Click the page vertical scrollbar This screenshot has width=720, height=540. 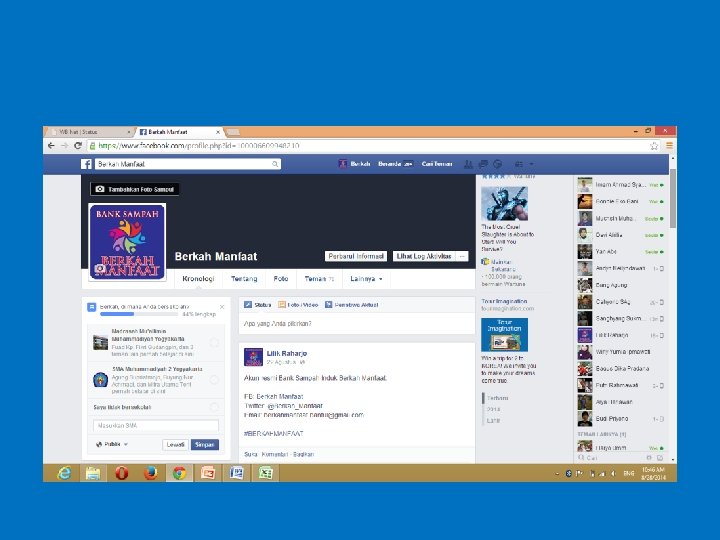coord(673,198)
